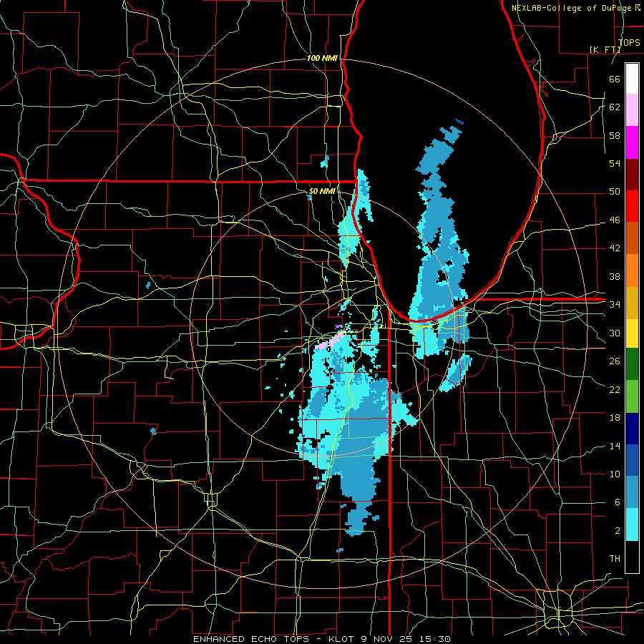Viewport: 644px width, 644px height.
Task: Click the 'ENHANCED ECHO TOPS' product title
Action: 250,639
